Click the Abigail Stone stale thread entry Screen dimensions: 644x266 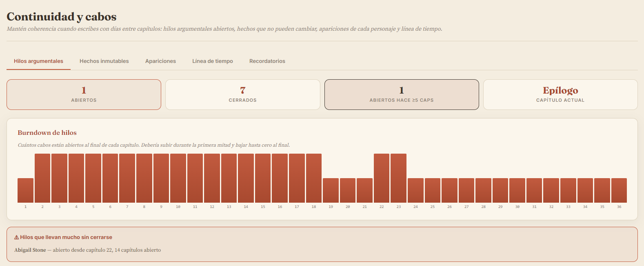pyautogui.click(x=87, y=250)
